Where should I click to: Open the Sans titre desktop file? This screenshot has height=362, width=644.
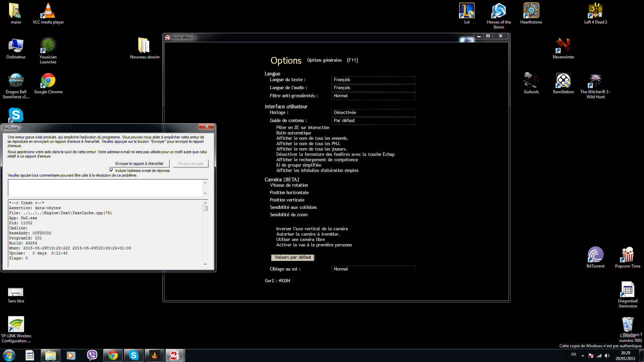(x=16, y=295)
